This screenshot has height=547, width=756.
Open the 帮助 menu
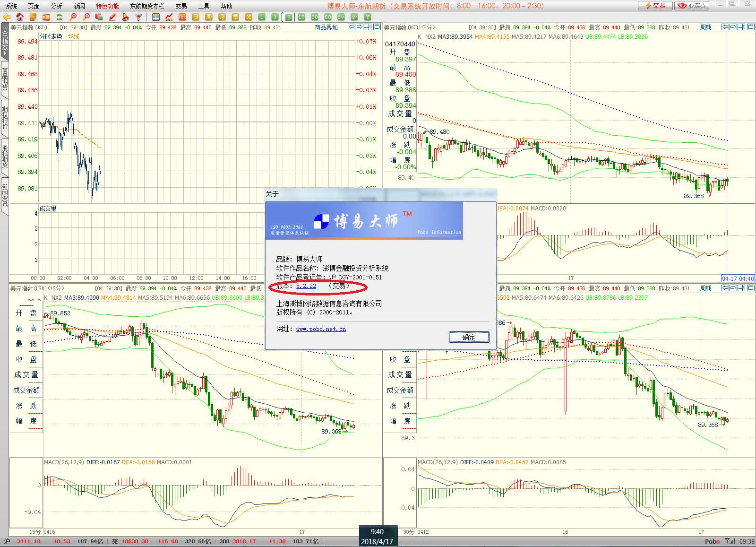[x=227, y=6]
